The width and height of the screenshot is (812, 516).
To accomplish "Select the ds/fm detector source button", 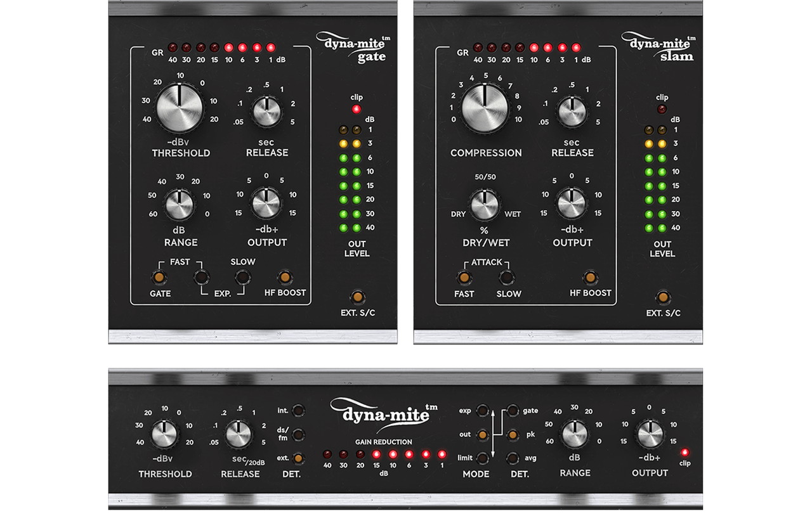I will pos(298,435).
